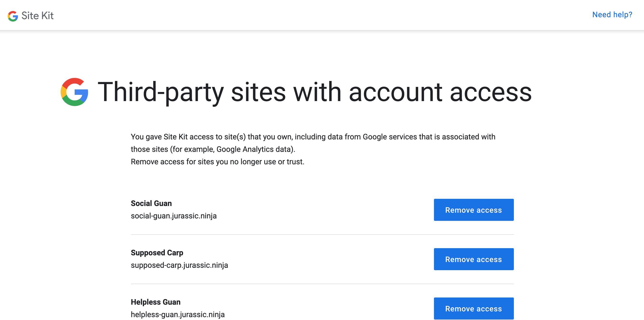Click the Google G logo in the header
The image size is (644, 320).
(13, 16)
